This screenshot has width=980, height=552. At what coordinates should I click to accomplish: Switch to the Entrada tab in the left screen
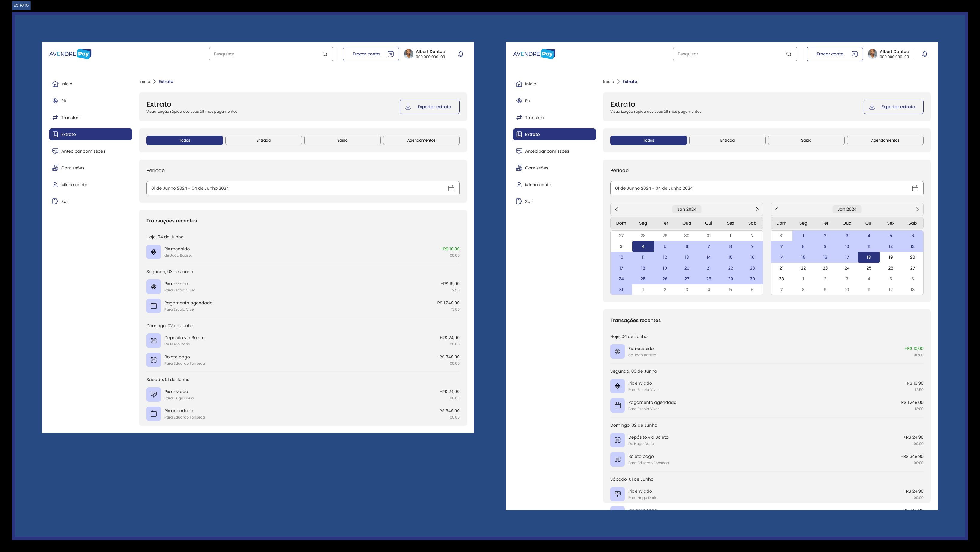pos(263,140)
